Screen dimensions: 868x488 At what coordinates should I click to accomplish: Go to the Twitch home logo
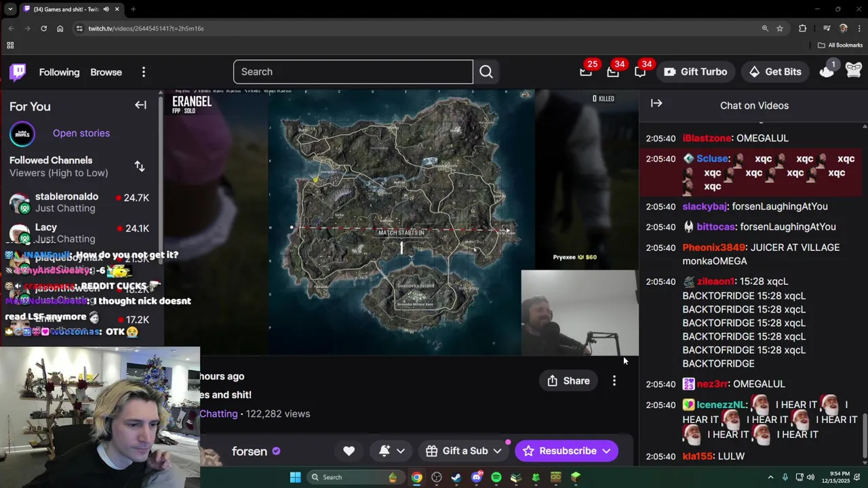pyautogui.click(x=18, y=72)
